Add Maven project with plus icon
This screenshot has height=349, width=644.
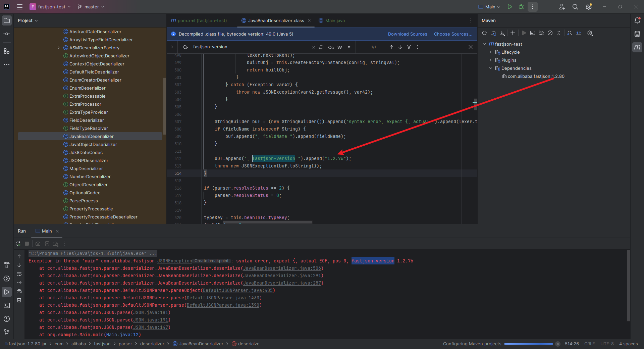[513, 33]
